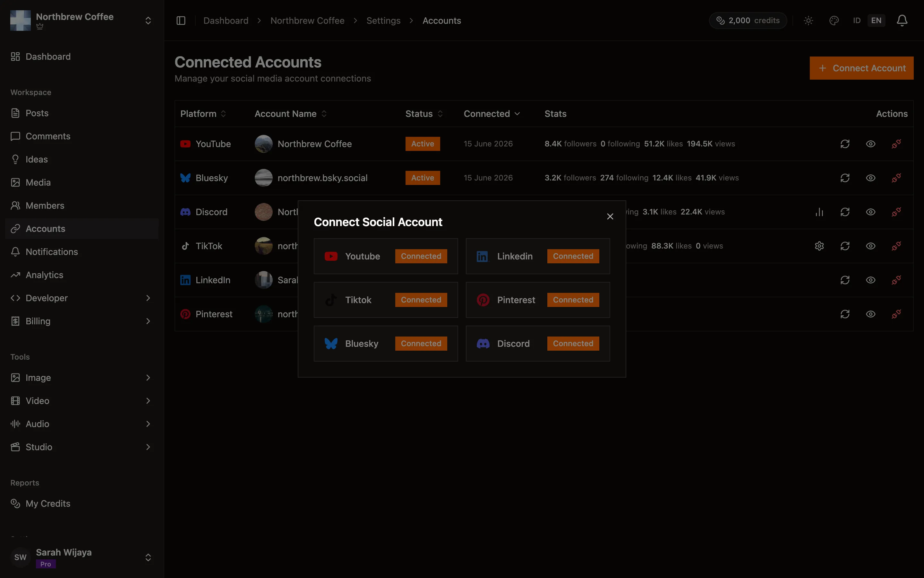This screenshot has height=578, width=924.
Task: Open Posts in the sidebar
Action: [82, 113]
